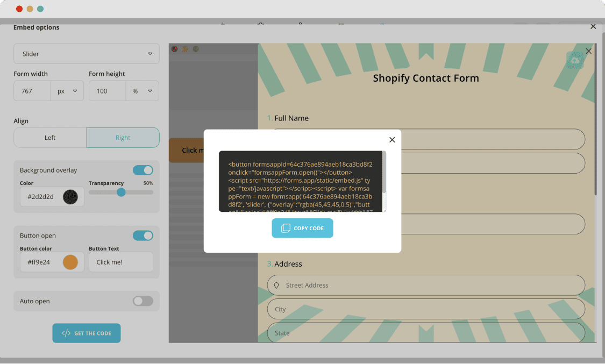Click the Button Text field 'Click me!'

point(121,262)
